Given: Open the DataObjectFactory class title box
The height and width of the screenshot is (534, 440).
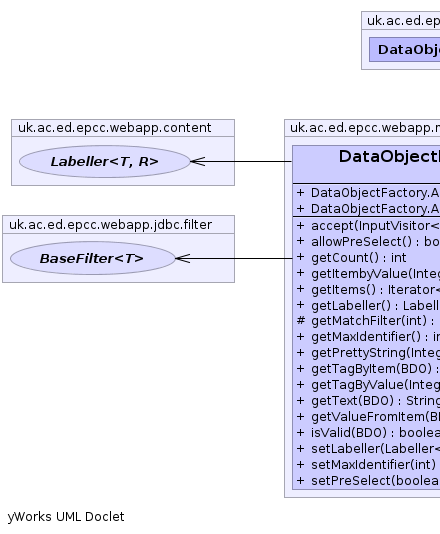Looking at the screenshot, I should [x=366, y=164].
